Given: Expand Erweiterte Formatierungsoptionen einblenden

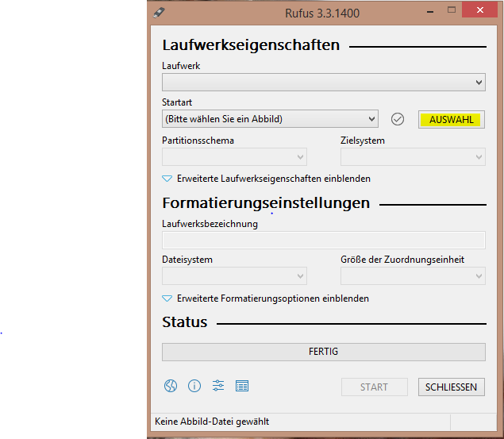Looking at the screenshot, I should tap(266, 298).
